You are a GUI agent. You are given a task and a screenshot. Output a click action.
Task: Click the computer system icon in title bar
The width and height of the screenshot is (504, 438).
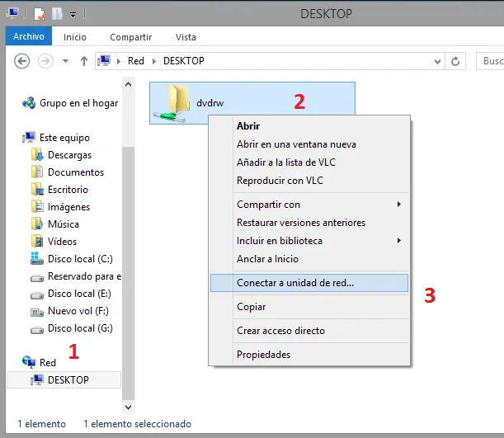13,13
